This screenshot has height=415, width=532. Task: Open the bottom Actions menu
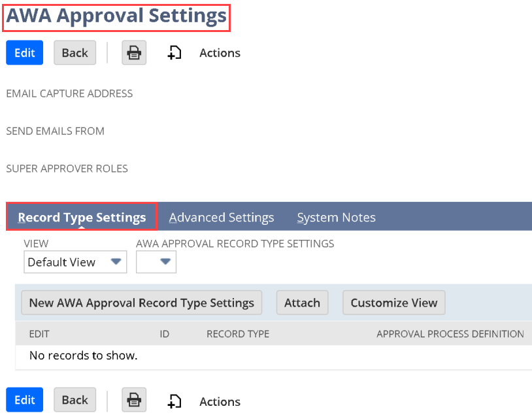point(220,401)
